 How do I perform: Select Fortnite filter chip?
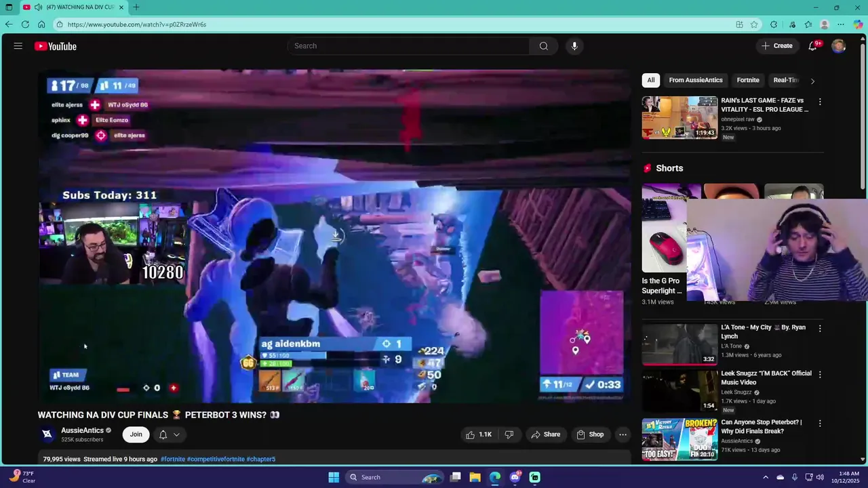pos(748,80)
